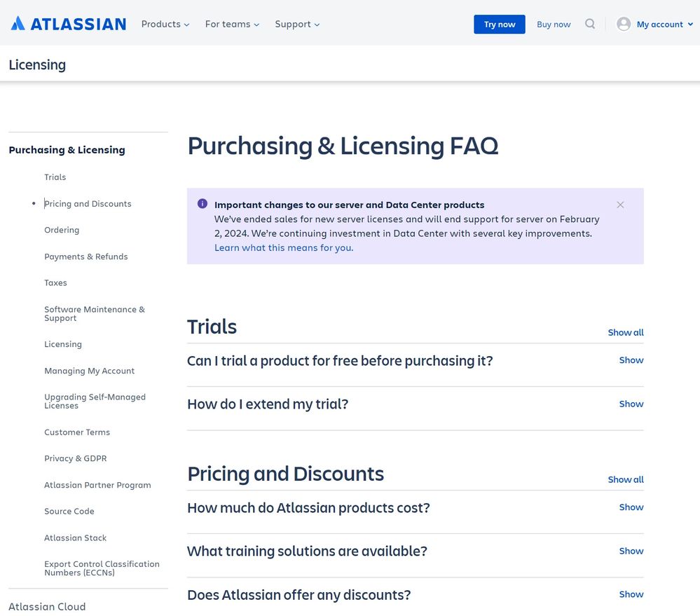Dismiss the server products notice

pos(620,205)
